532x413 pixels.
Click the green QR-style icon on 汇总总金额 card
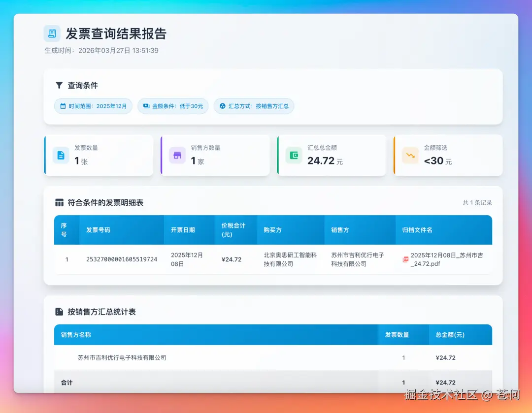[x=293, y=155]
